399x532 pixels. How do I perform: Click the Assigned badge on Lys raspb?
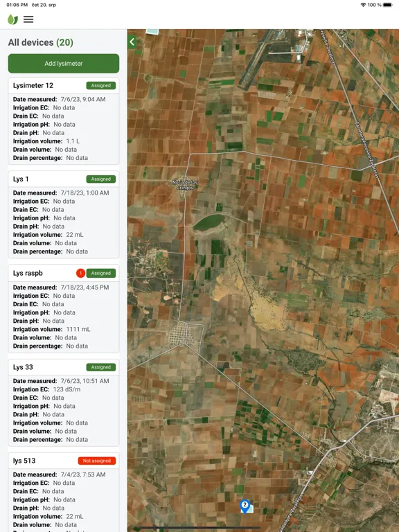click(100, 273)
